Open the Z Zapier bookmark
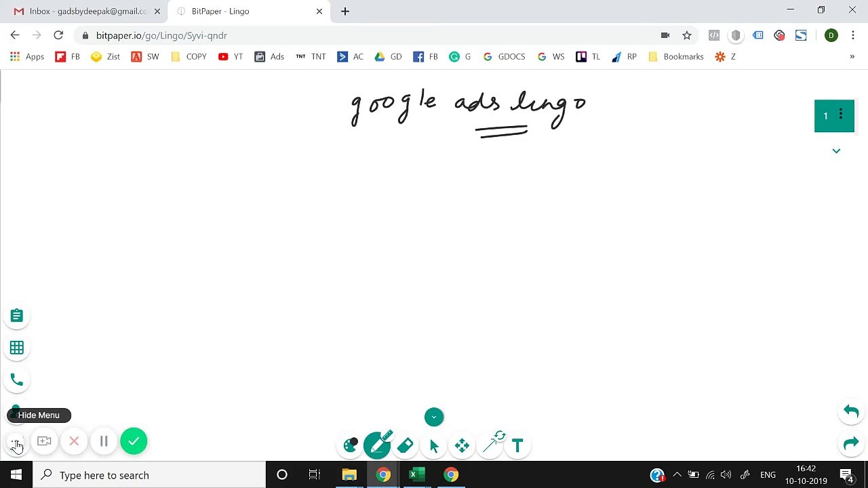Viewport: 868px width, 488px height. 725,57
